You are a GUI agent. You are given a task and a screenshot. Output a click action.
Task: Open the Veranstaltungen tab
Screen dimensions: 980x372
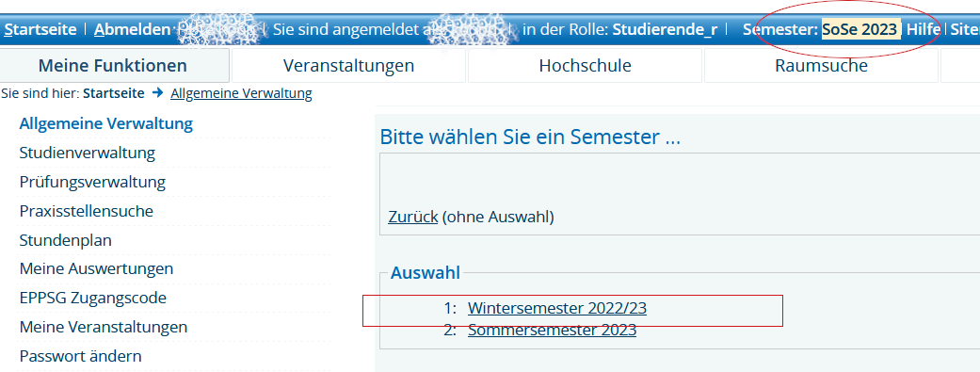click(348, 66)
